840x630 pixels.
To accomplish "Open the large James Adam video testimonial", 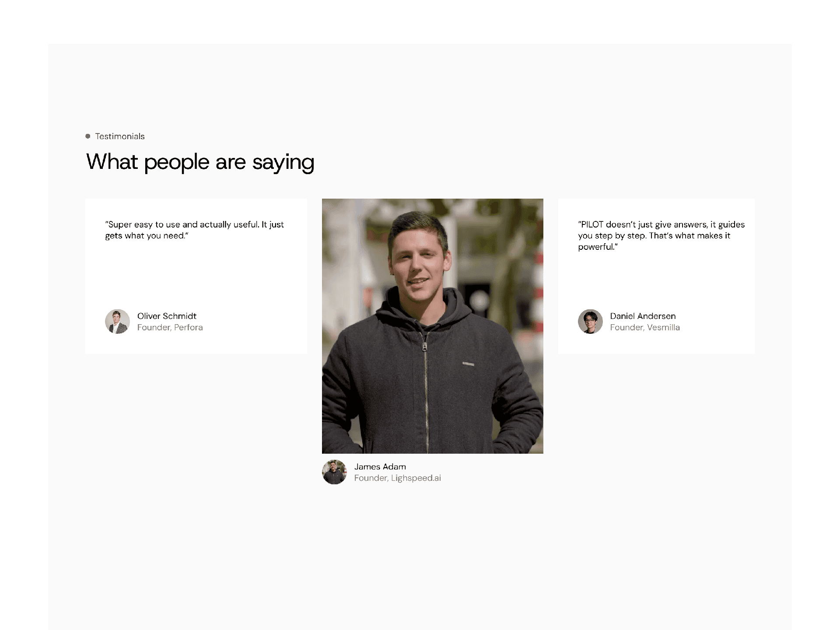I will pos(433,326).
